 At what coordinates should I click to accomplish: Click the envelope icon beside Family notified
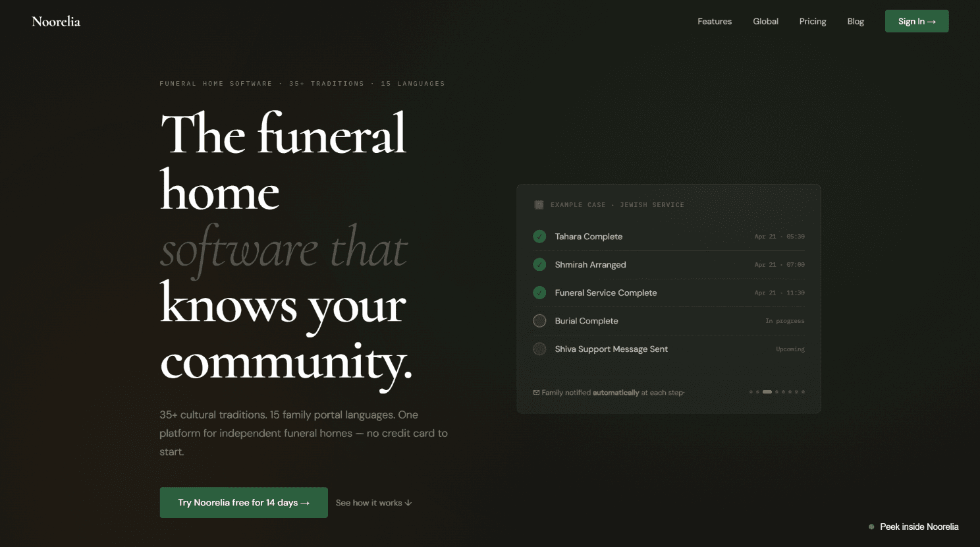536,393
